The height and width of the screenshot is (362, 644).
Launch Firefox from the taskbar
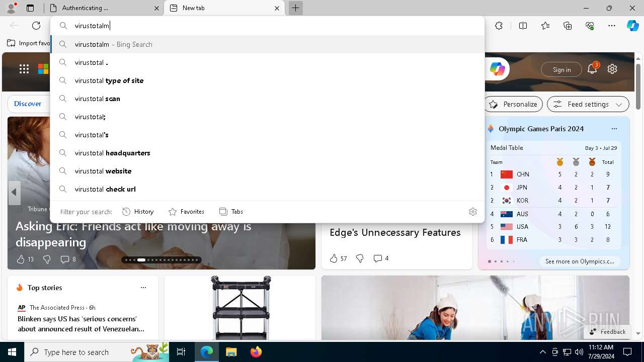256,352
